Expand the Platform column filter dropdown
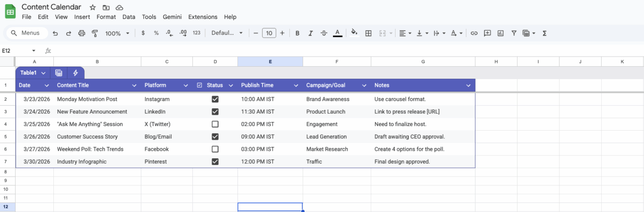The height and width of the screenshot is (212, 644). 186,86
